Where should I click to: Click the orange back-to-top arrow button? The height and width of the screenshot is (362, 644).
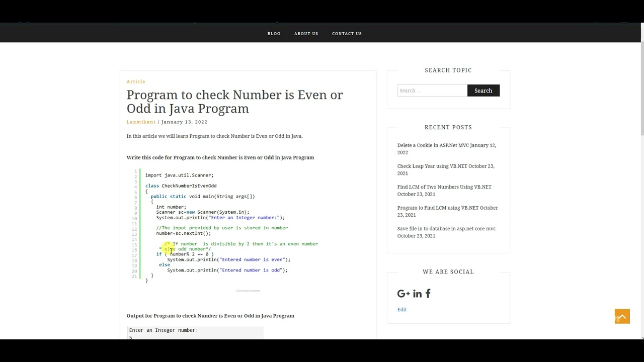tap(622, 316)
